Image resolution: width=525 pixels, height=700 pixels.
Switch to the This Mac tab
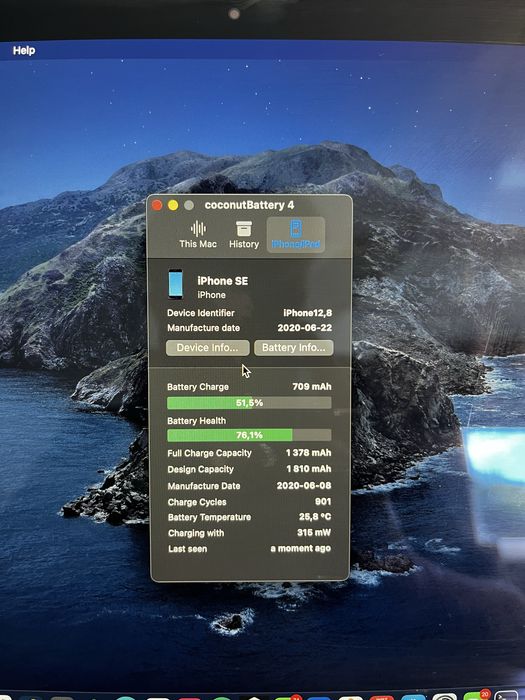pyautogui.click(x=198, y=234)
